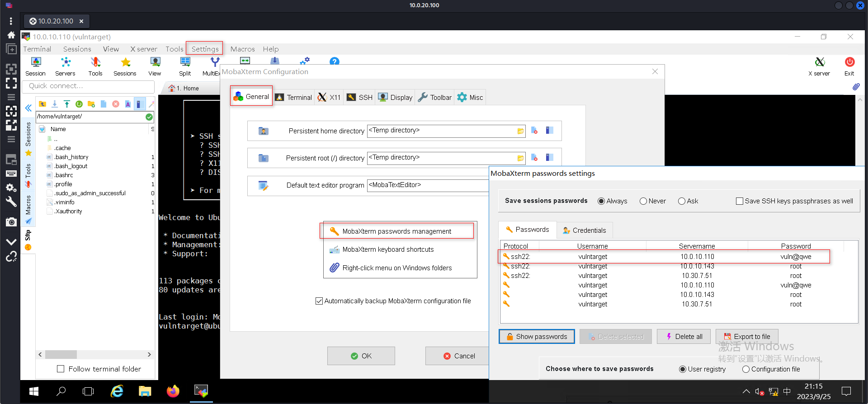The image size is (868, 404).
Task: Switch to the X11 configuration tab
Action: pos(329,97)
